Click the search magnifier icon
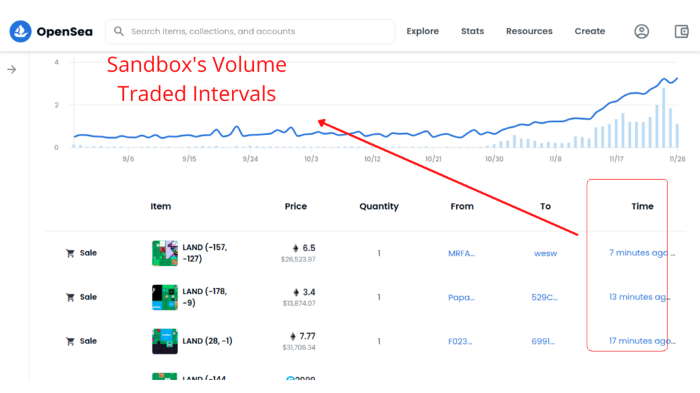Viewport: 700px width, 393px height. pyautogui.click(x=119, y=31)
